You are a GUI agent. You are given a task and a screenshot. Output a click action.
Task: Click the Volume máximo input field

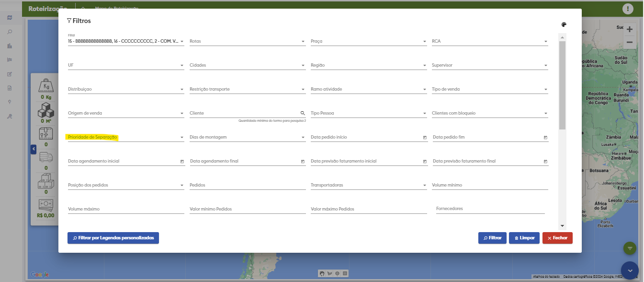[126, 209]
